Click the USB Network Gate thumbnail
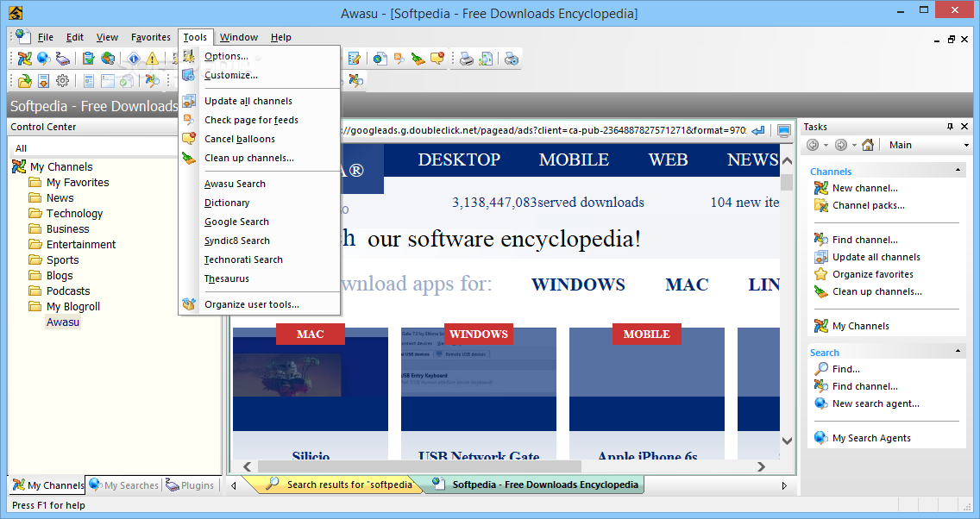Screen dimensions: 980x519 479,378
